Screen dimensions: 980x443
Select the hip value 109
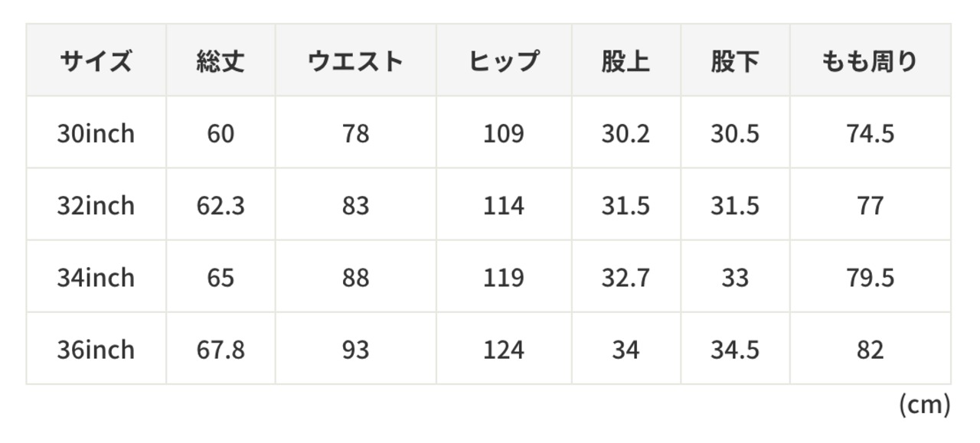504,134
